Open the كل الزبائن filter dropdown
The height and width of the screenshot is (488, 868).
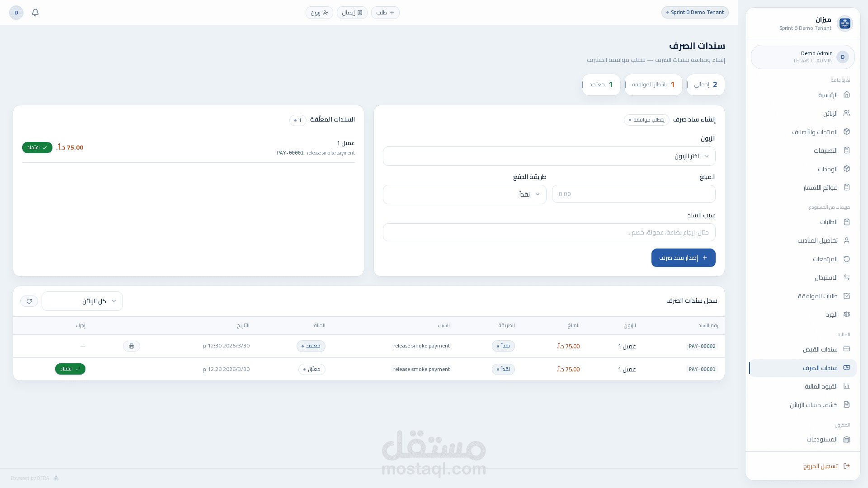(x=82, y=301)
